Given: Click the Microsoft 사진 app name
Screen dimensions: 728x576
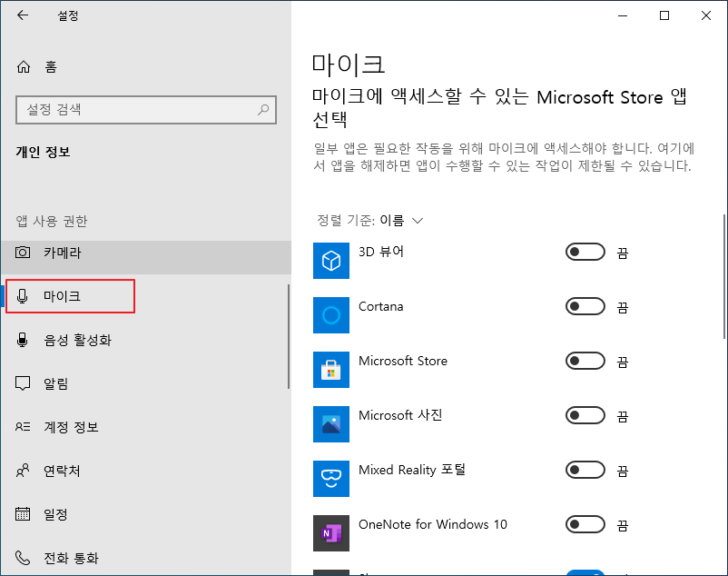Looking at the screenshot, I should point(400,415).
